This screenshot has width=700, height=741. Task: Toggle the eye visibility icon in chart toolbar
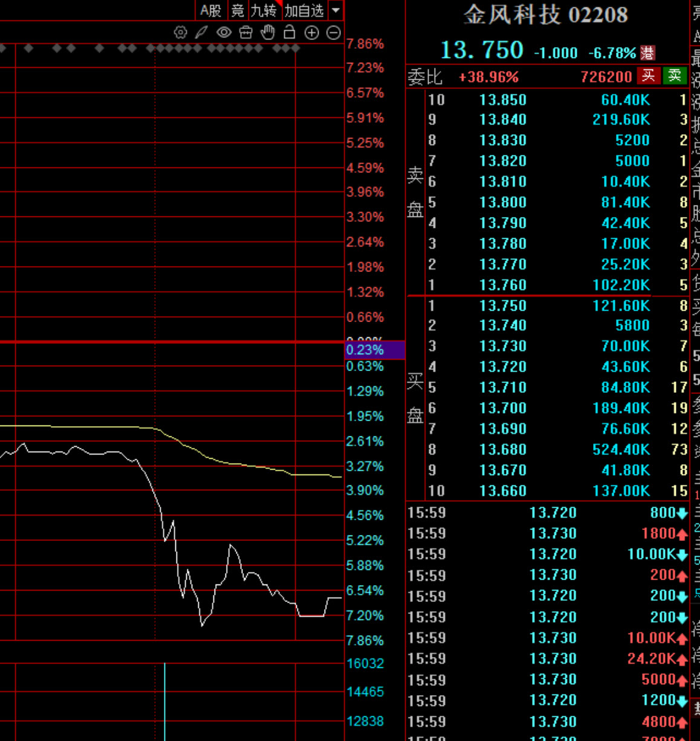[x=224, y=33]
